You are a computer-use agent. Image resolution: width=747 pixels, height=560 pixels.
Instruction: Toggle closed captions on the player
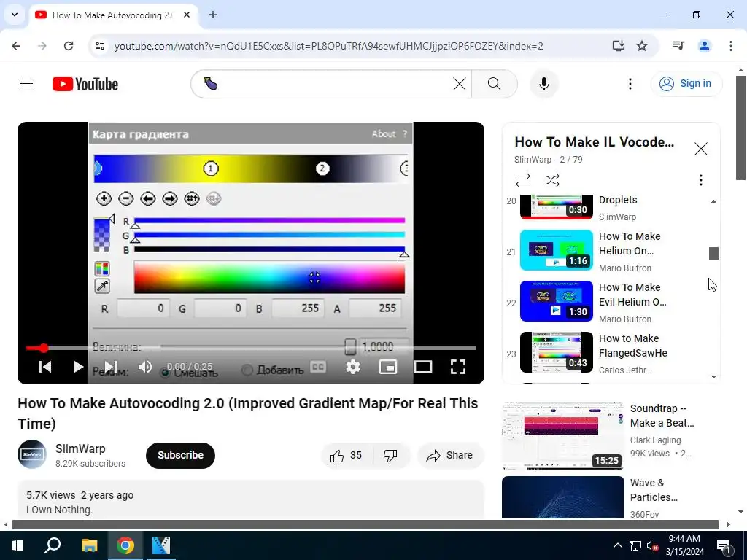coord(318,367)
